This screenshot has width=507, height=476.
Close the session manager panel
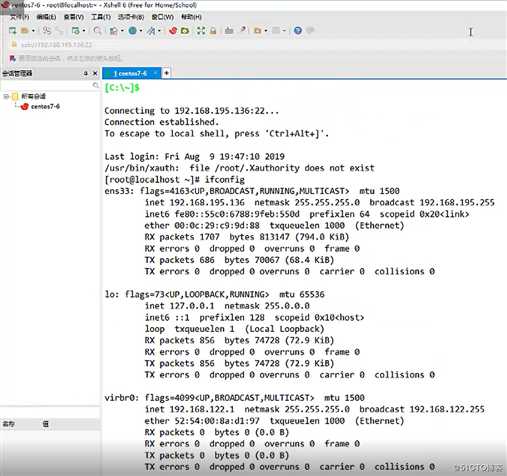tap(95, 73)
